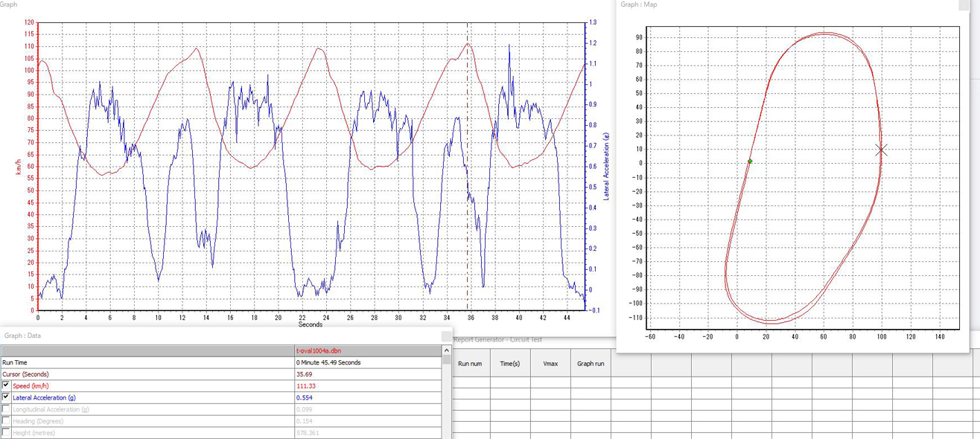Viewport: 980px width, 439px height.
Task: Enable the Heading (Degrees) checkbox
Action: coord(7,421)
